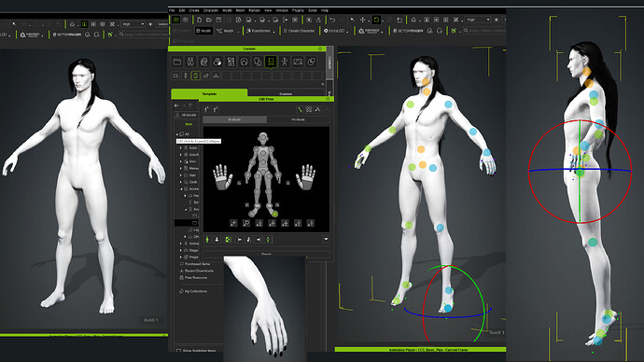The image size is (644, 362).
Task: Click the skin material content category icon
Action: tap(217, 62)
